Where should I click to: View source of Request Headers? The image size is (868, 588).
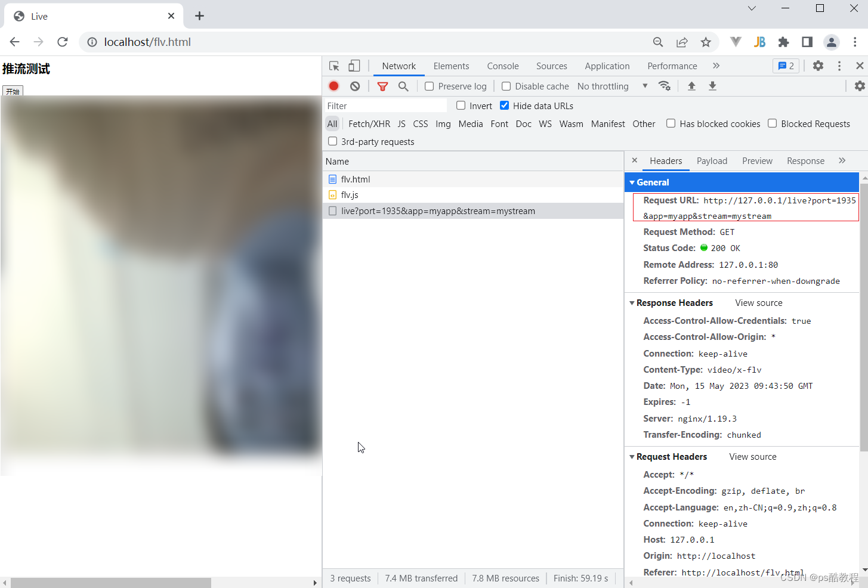753,457
